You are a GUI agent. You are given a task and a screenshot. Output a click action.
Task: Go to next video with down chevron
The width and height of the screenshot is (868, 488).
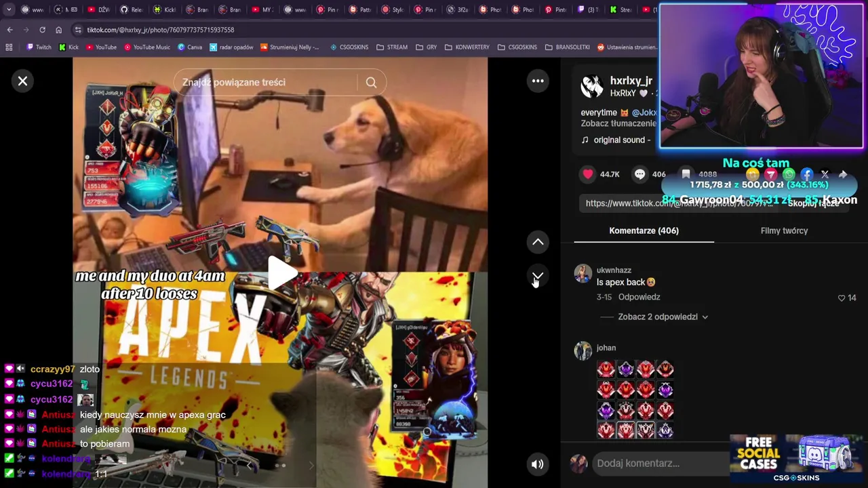[538, 277]
